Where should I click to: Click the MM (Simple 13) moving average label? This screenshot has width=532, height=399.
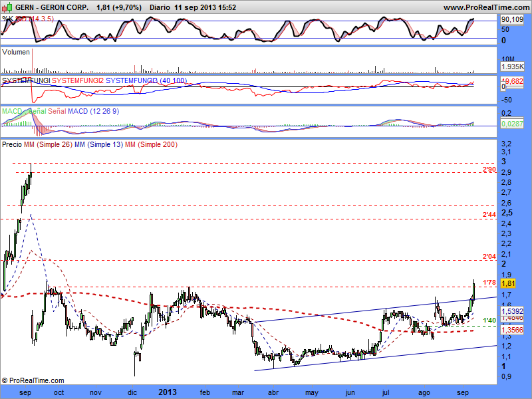tap(98, 144)
